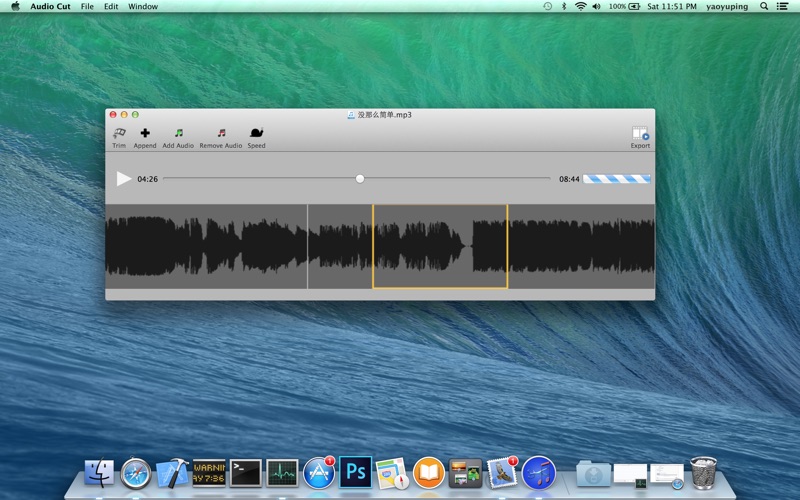Click the minimized window with green chart thumbnail
800x500 pixels.
pyautogui.click(x=630, y=474)
